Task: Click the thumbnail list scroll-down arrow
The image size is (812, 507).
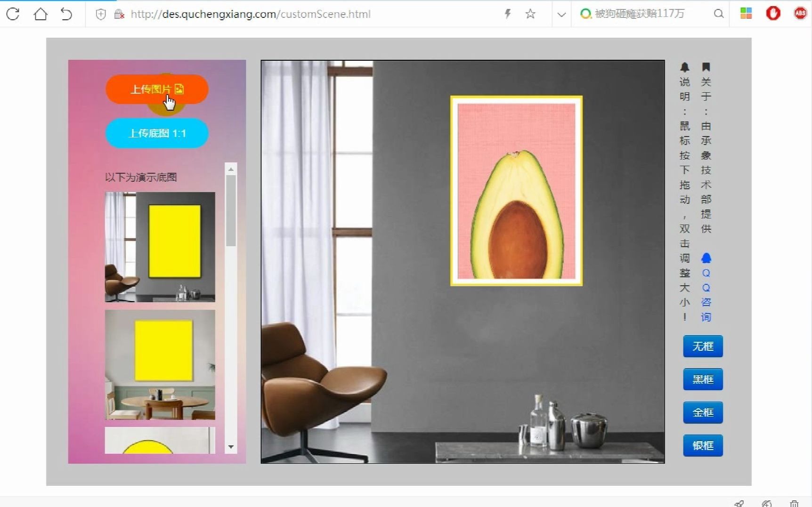Action: point(231,447)
